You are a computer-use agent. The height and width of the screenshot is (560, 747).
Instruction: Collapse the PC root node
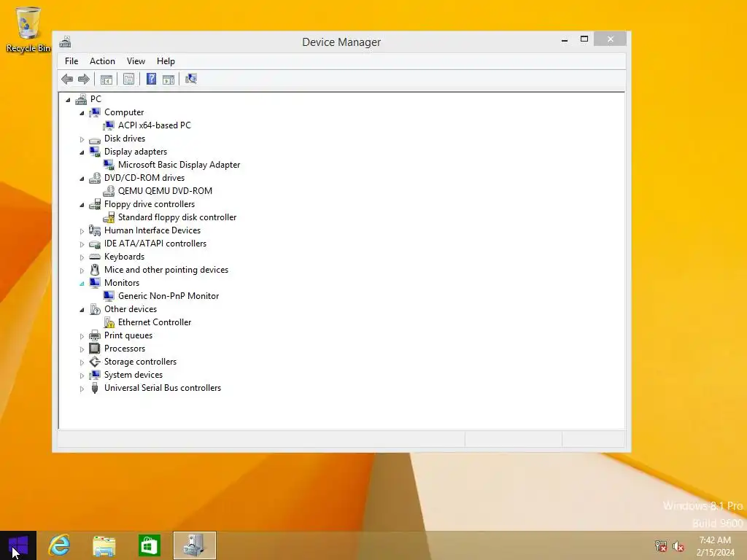[x=68, y=99]
